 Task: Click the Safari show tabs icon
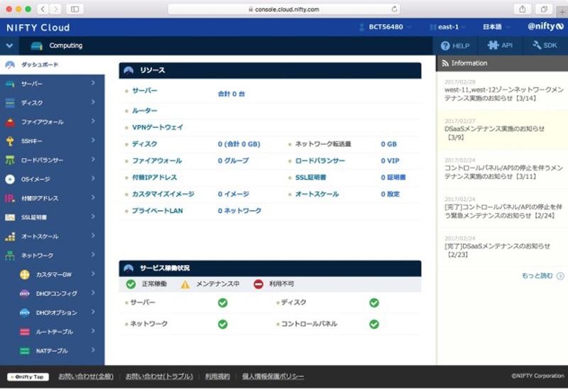pyautogui.click(x=544, y=9)
